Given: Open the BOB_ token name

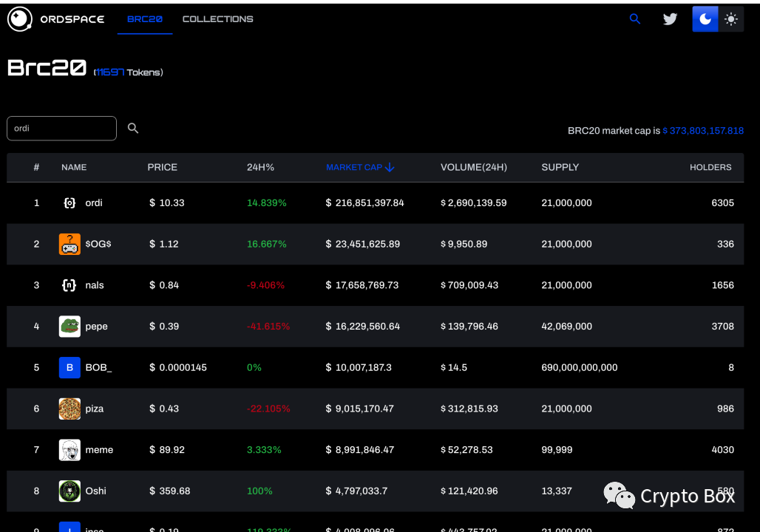Looking at the screenshot, I should [x=98, y=368].
